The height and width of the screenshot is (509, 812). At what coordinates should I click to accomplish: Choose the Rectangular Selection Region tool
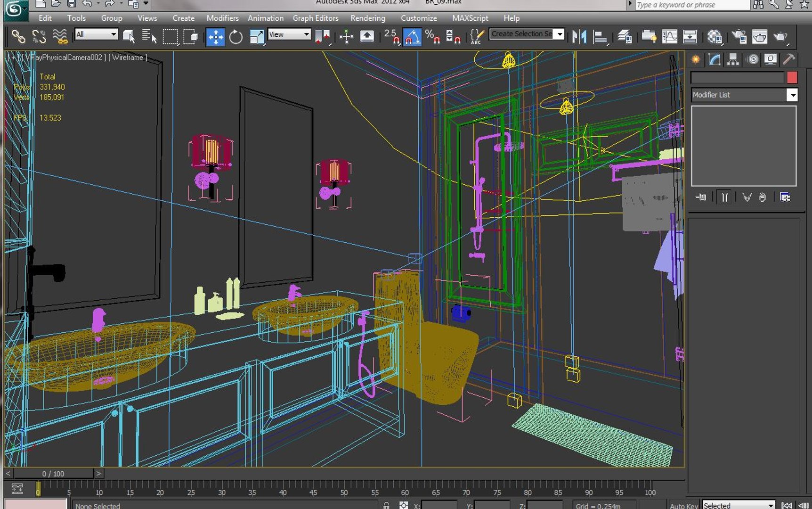coord(170,36)
